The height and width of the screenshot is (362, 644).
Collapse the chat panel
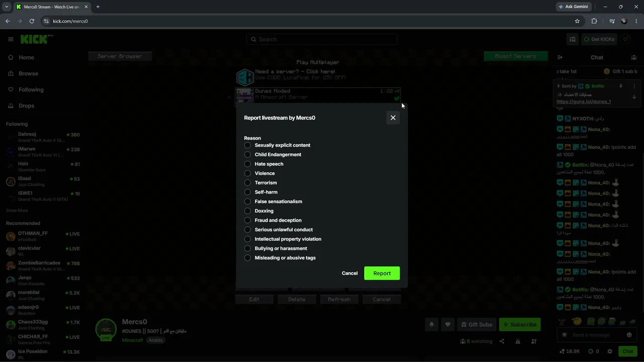click(560, 57)
